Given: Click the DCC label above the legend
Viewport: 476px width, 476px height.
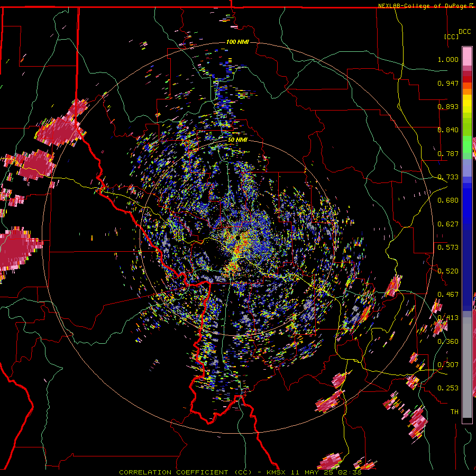Looking at the screenshot, I should [464, 32].
